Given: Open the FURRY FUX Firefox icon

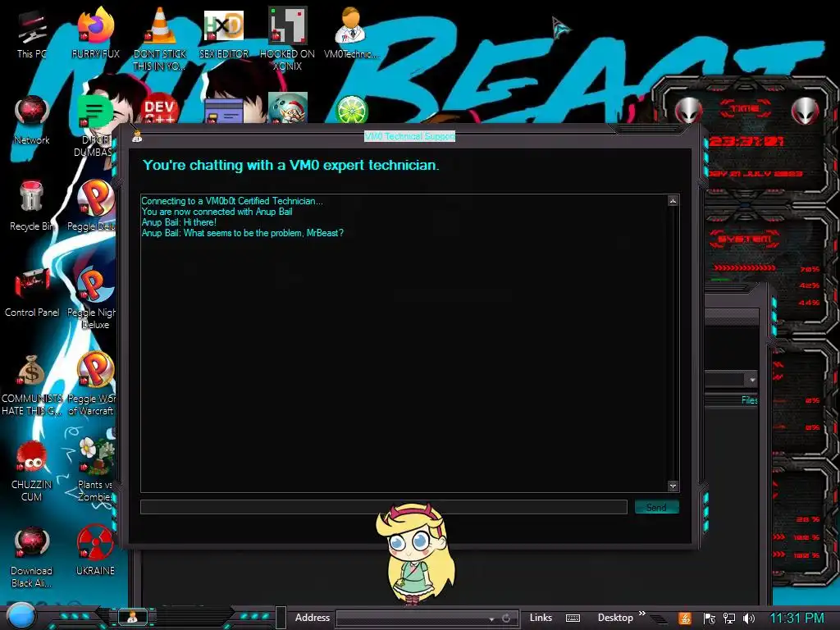Looking at the screenshot, I should coord(95,33).
